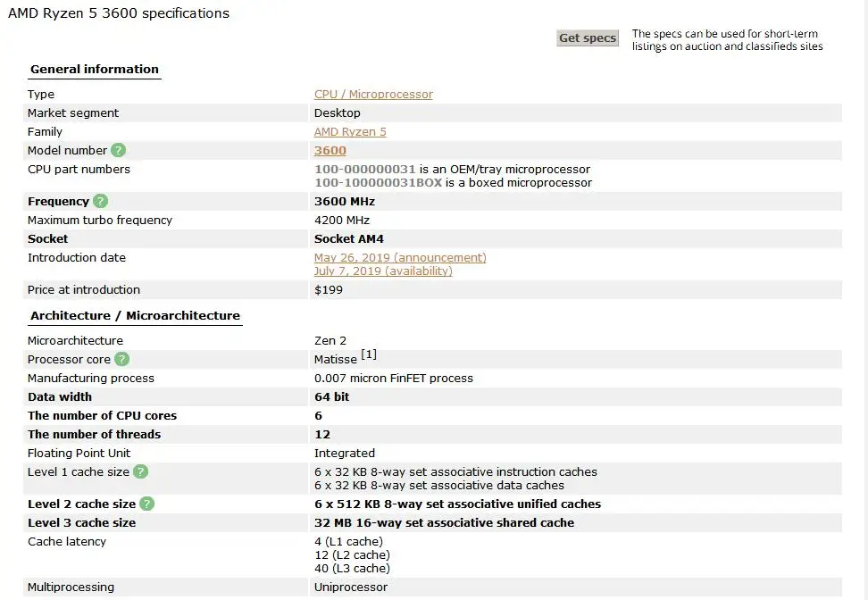
Task: Click the 12 (L2 cache) latency line
Action: (352, 554)
